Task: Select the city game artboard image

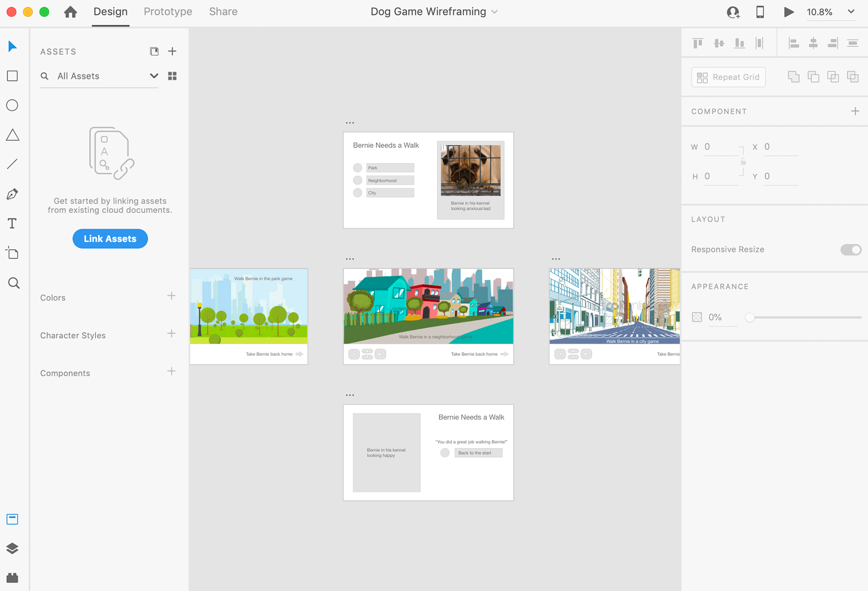Action: click(614, 306)
